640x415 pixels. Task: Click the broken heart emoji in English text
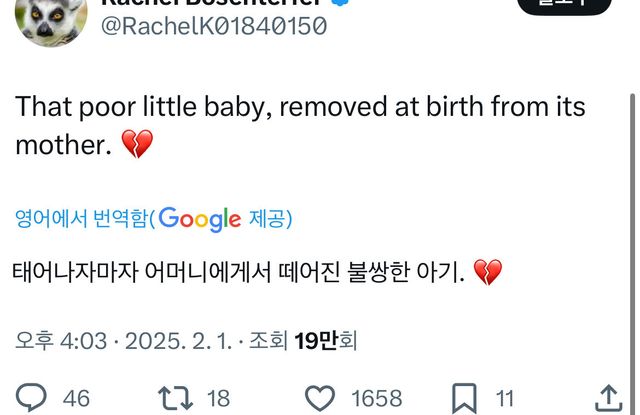[x=136, y=146]
